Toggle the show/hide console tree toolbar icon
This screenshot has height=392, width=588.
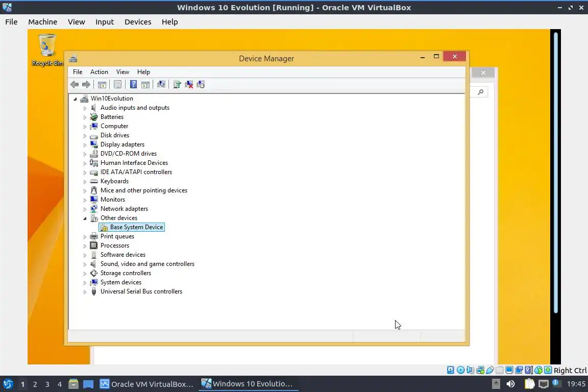(102, 84)
